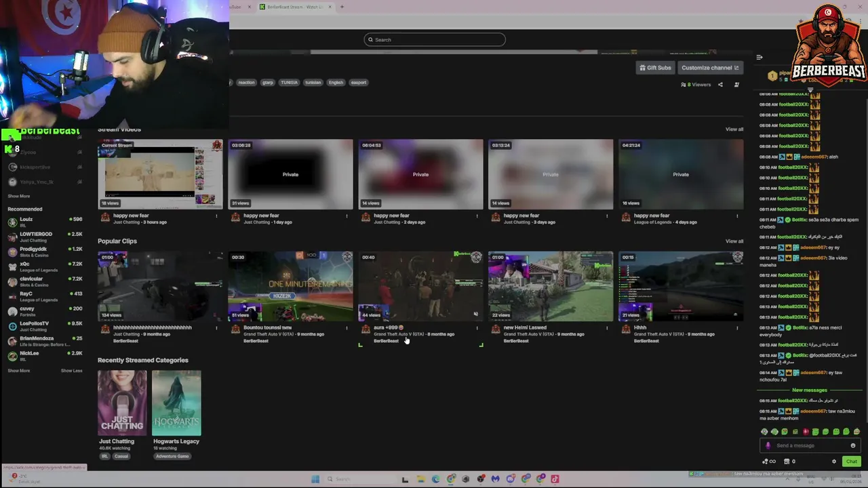Type in Send a message field
Viewport: 868px width, 488px height.
[x=811, y=446]
